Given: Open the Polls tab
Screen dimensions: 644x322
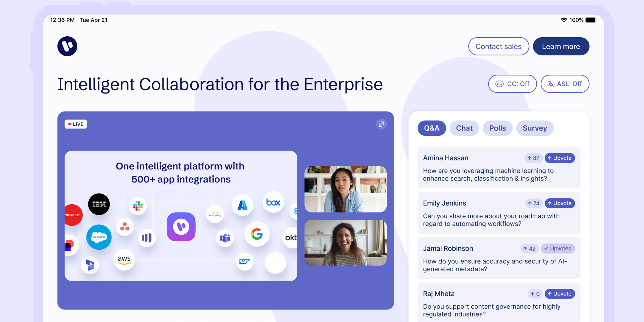Looking at the screenshot, I should 497,128.
